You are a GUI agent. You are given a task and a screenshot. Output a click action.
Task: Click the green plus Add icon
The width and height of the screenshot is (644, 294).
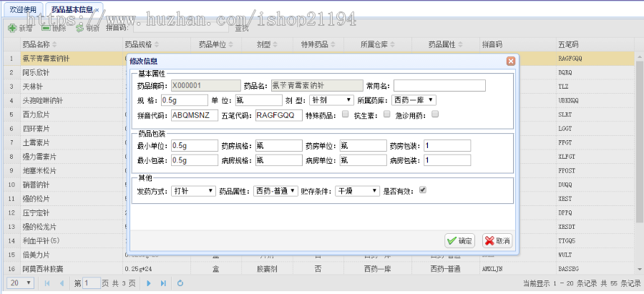12,29
